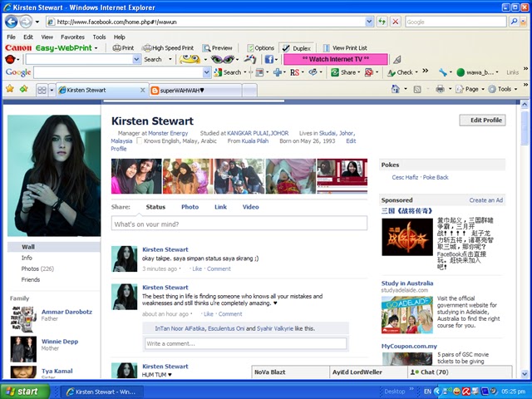Click the Canon Print toolbar button

123,48
